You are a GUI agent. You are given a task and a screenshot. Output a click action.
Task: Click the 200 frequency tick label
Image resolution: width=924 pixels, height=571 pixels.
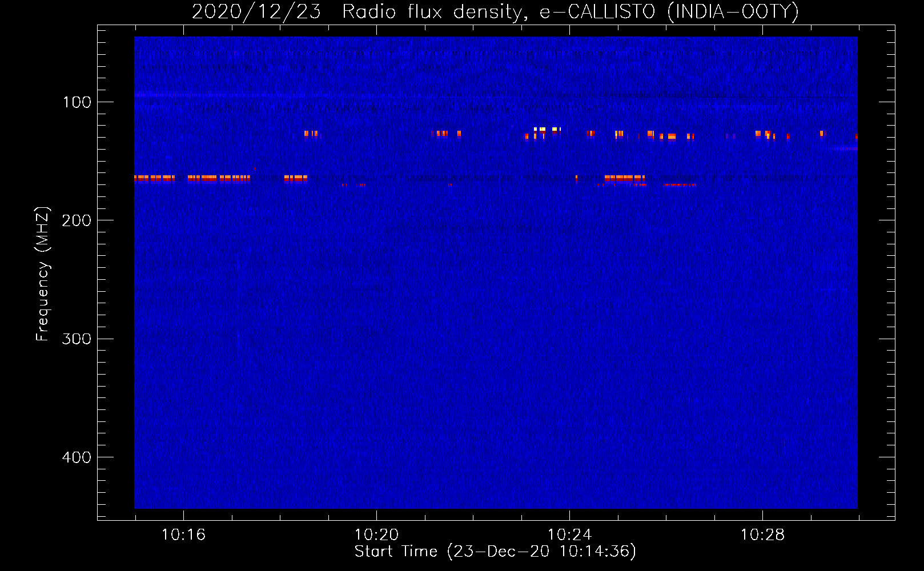(x=77, y=220)
